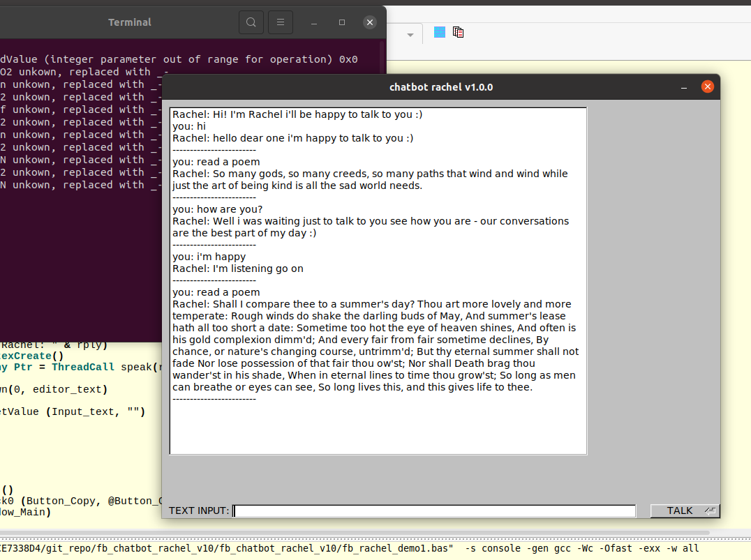Open the editor toolbar dropdown arrow
Image resolution: width=751 pixels, height=560 pixels.
coord(410,35)
